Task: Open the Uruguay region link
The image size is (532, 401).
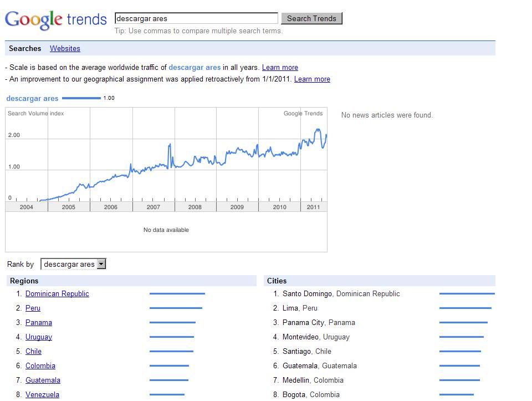Action: 39,337
